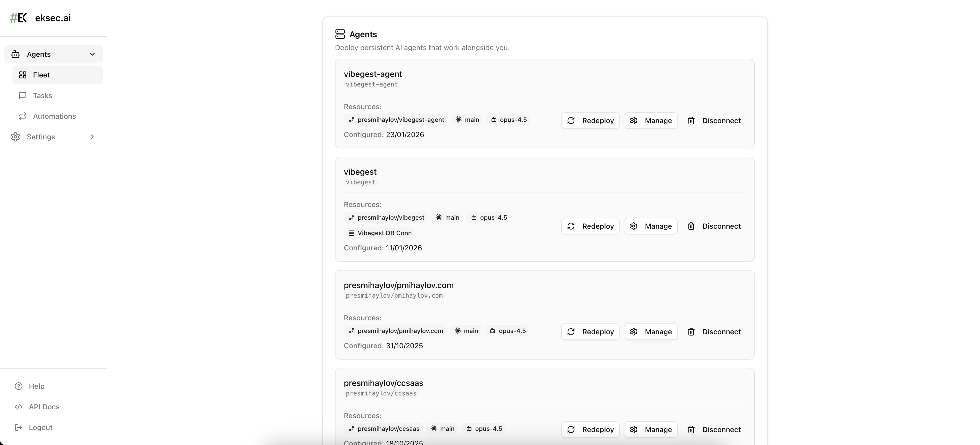Image resolution: width=980 pixels, height=445 pixels.
Task: Manage the vibegest agent
Action: (651, 226)
